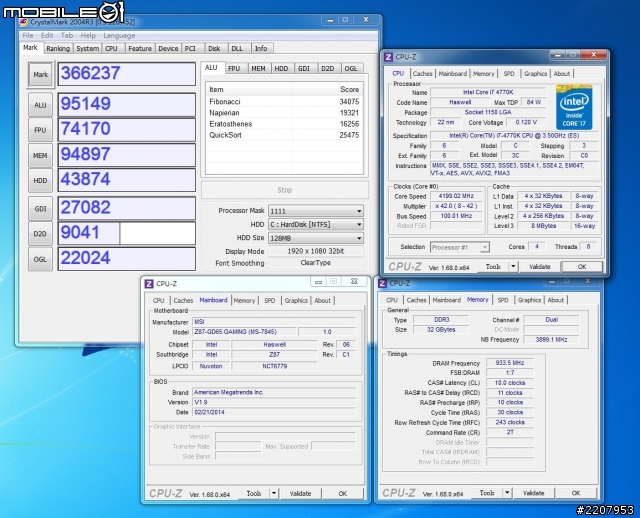Open the Processor #1 selection dropdown
This screenshot has width=640, height=518.
tap(460, 247)
